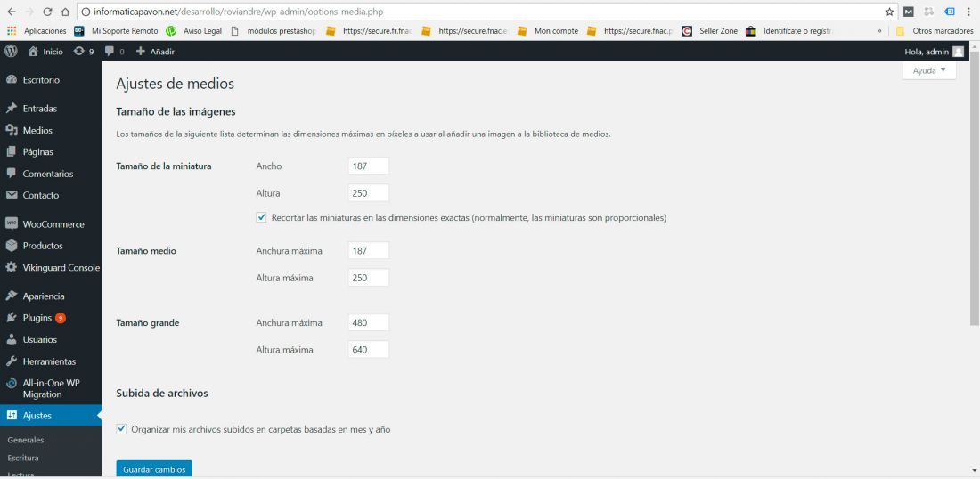Open the Medios library menu
The width and height of the screenshot is (980, 479).
tap(51, 131)
